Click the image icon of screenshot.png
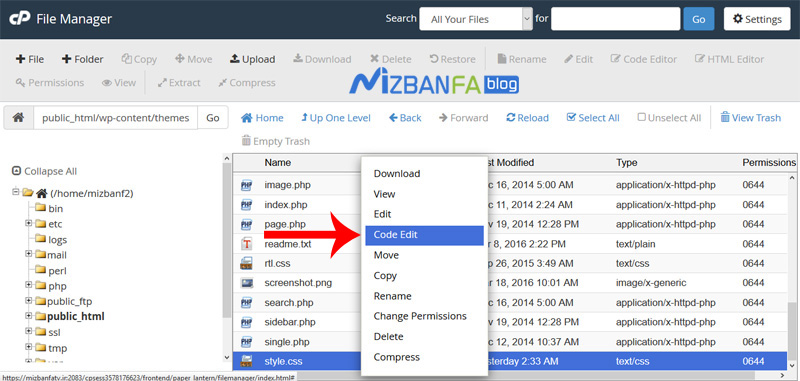The width and height of the screenshot is (800, 381). tap(246, 283)
